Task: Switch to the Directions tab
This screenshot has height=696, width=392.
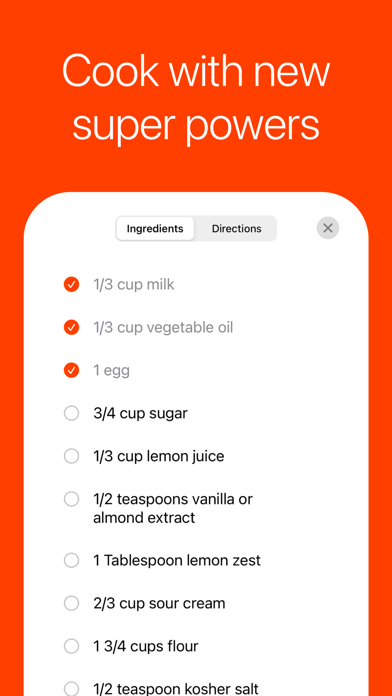Action: 236,229
